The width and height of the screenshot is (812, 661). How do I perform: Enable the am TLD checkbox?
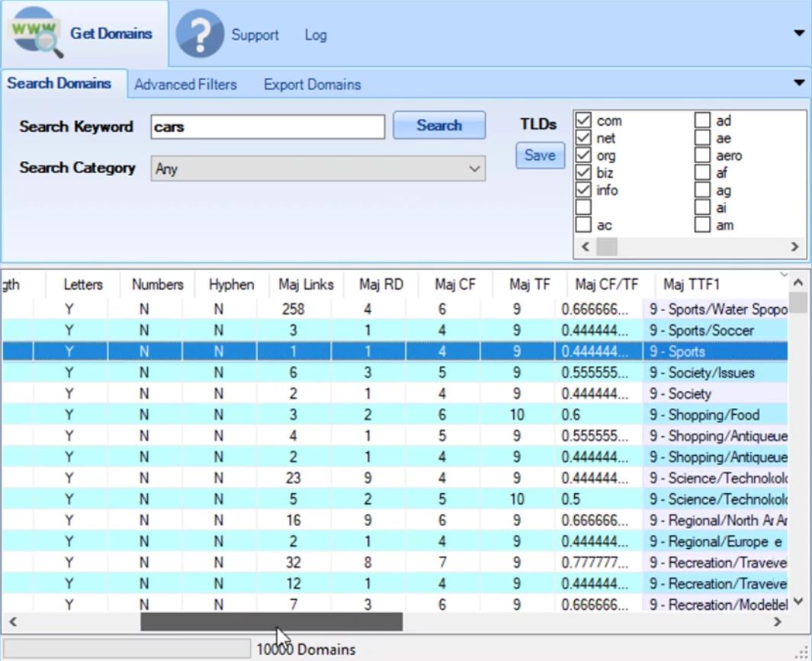pos(702,225)
